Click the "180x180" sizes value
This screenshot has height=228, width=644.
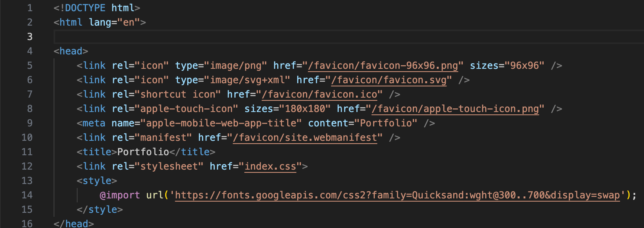click(x=305, y=109)
